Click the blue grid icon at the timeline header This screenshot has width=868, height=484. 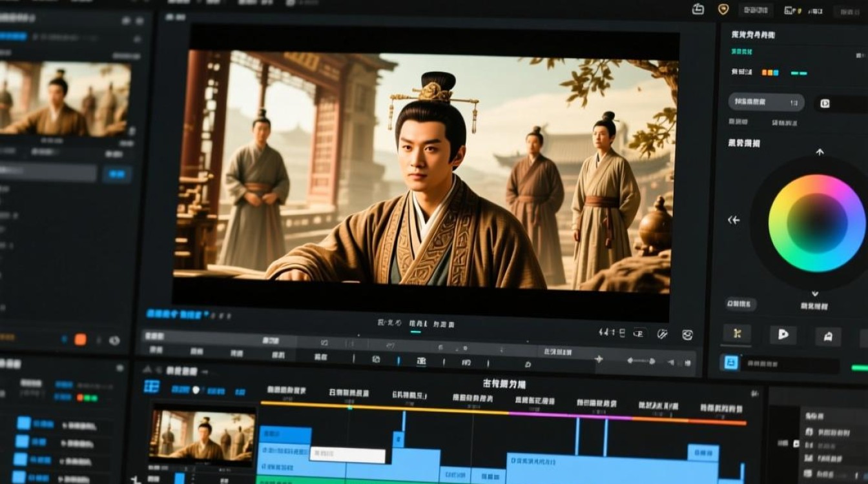click(x=152, y=387)
